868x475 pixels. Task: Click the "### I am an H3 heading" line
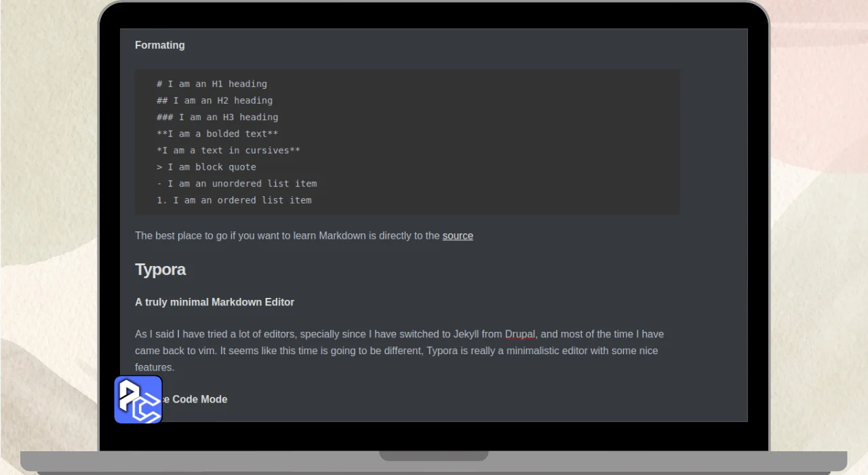tap(217, 117)
